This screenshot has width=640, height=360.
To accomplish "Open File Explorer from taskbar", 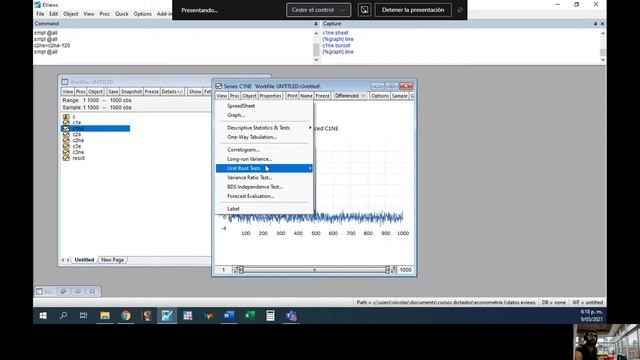I will (x=105, y=316).
